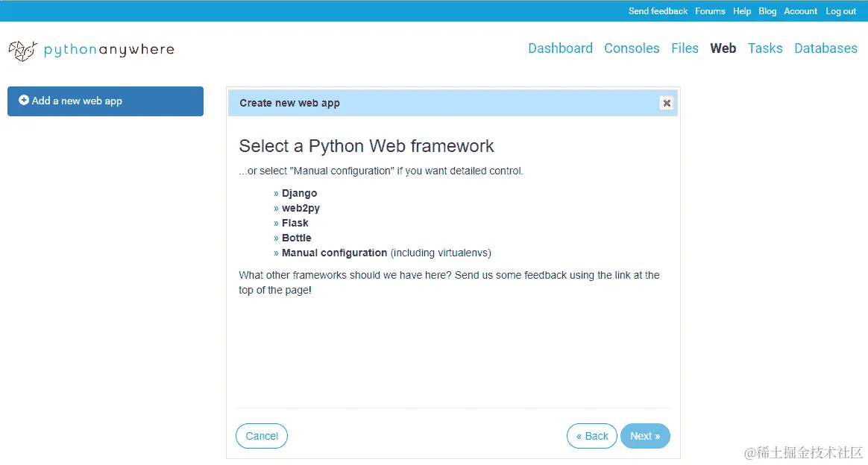
Task: Go back with the Back button
Action: pyautogui.click(x=592, y=436)
